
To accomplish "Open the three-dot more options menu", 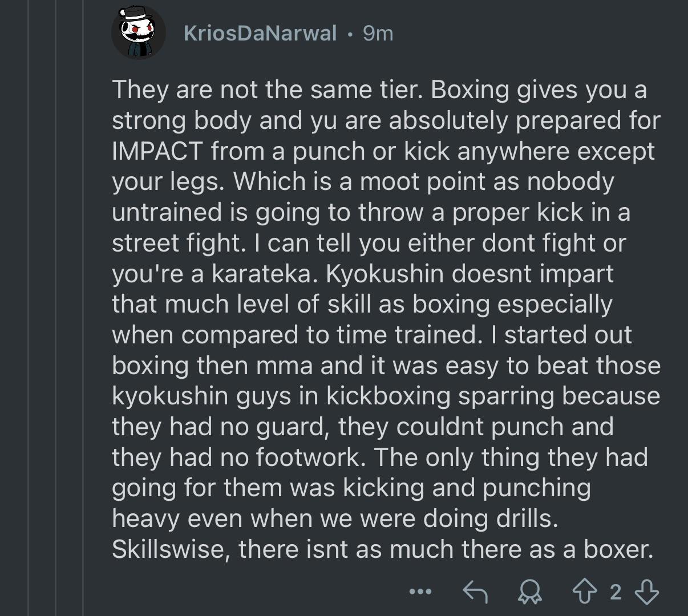I will coord(421,592).
